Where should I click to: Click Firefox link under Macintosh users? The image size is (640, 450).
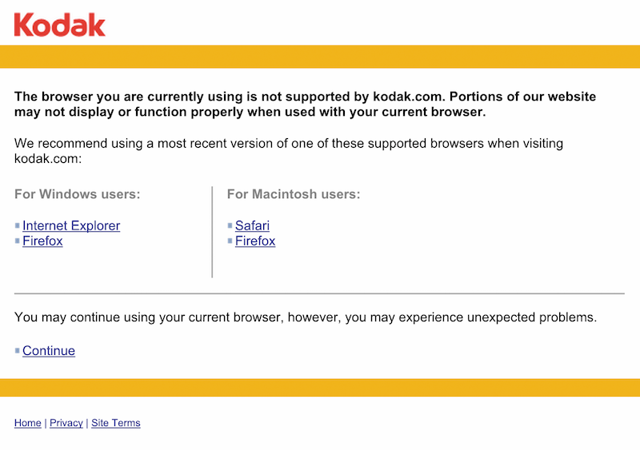point(255,241)
